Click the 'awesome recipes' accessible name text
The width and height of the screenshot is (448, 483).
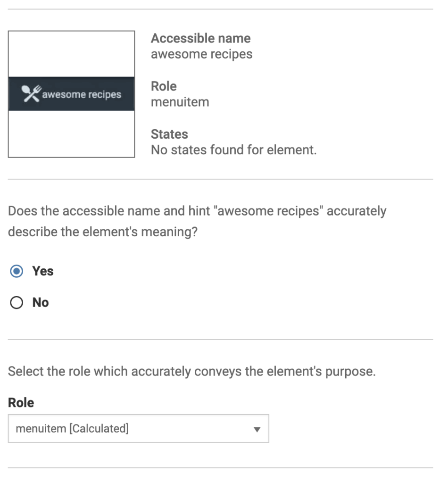tap(201, 54)
